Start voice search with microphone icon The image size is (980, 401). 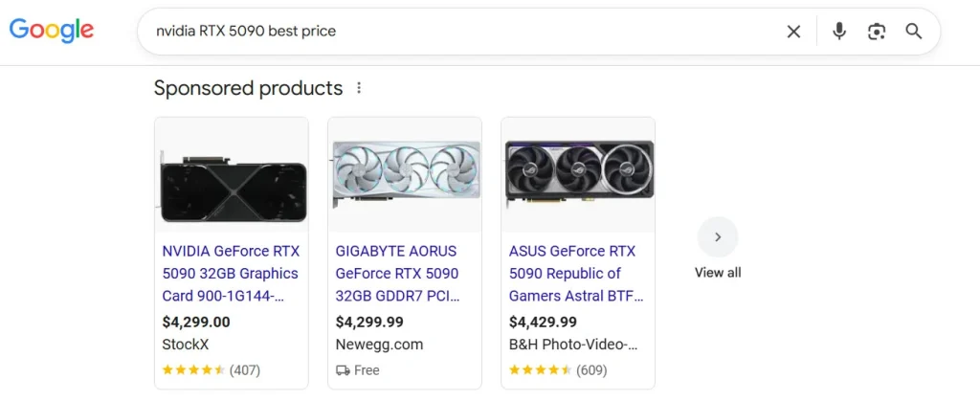point(838,32)
